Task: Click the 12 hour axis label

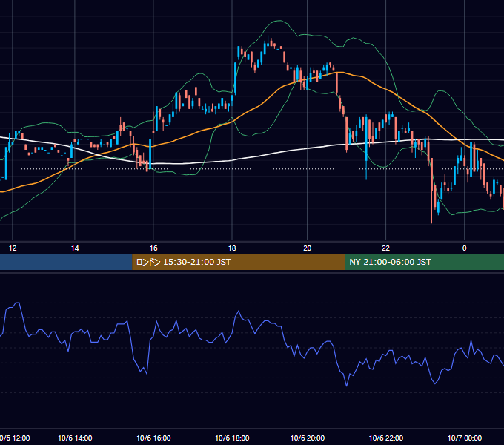Action: pos(13,248)
